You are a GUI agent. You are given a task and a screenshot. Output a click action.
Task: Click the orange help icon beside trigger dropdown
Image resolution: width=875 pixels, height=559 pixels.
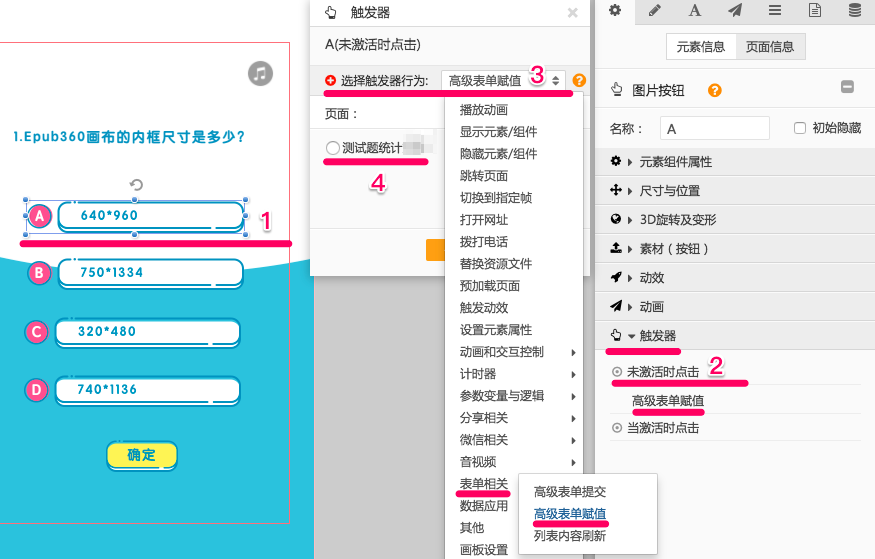(x=580, y=81)
